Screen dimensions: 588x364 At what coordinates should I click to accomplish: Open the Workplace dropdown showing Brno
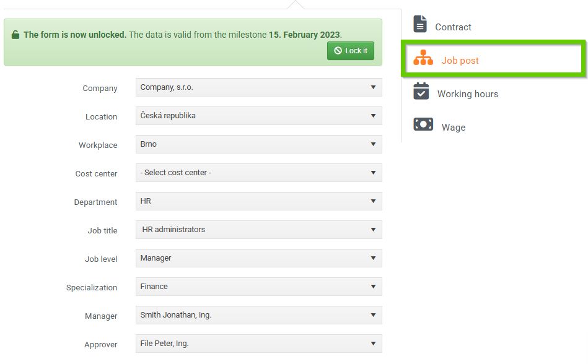(x=258, y=144)
